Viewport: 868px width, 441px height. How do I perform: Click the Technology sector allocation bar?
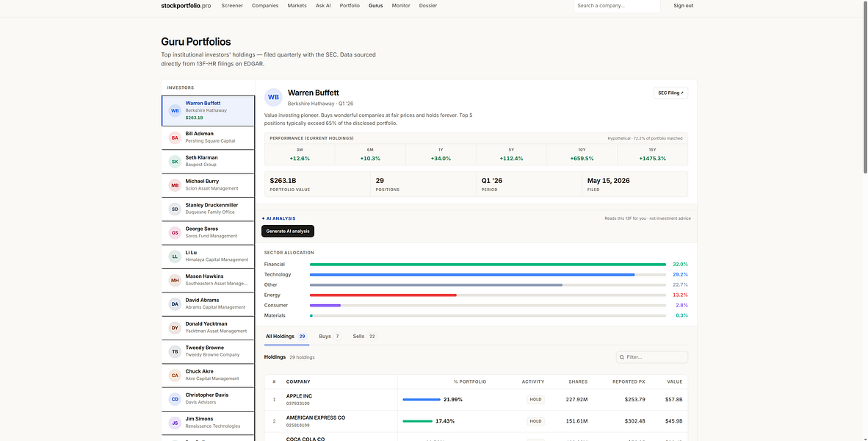488,275
